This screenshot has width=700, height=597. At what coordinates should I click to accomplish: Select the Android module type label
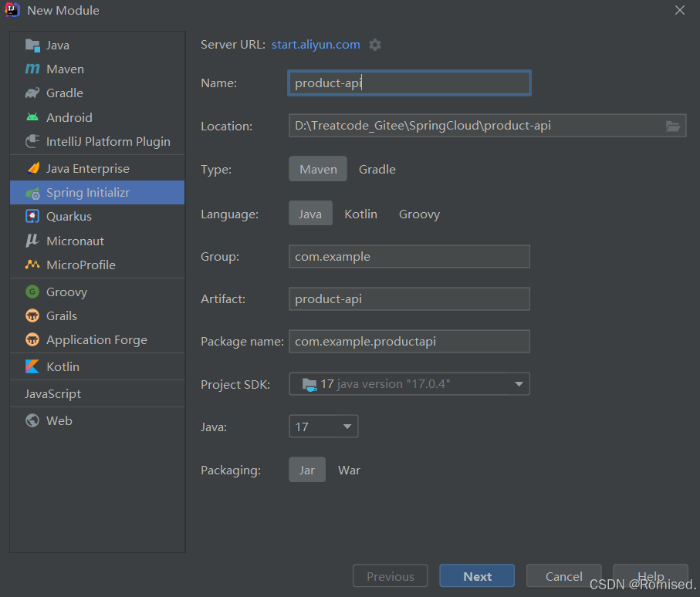coord(69,117)
